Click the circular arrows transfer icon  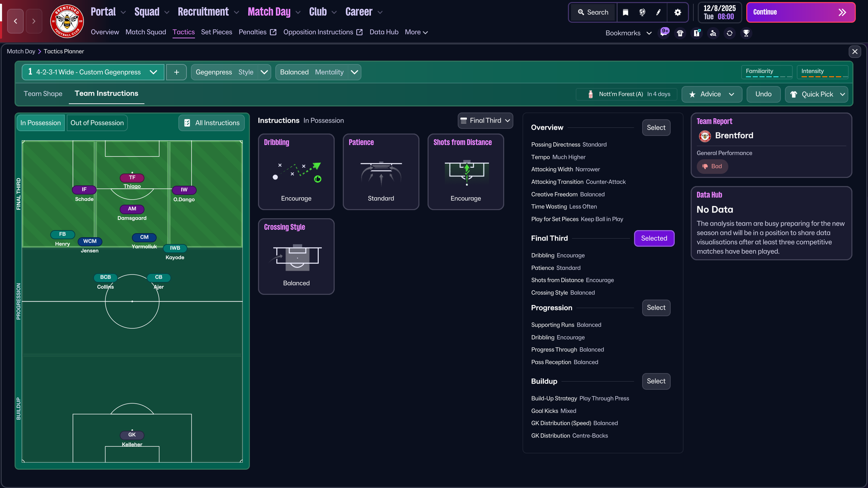(730, 33)
